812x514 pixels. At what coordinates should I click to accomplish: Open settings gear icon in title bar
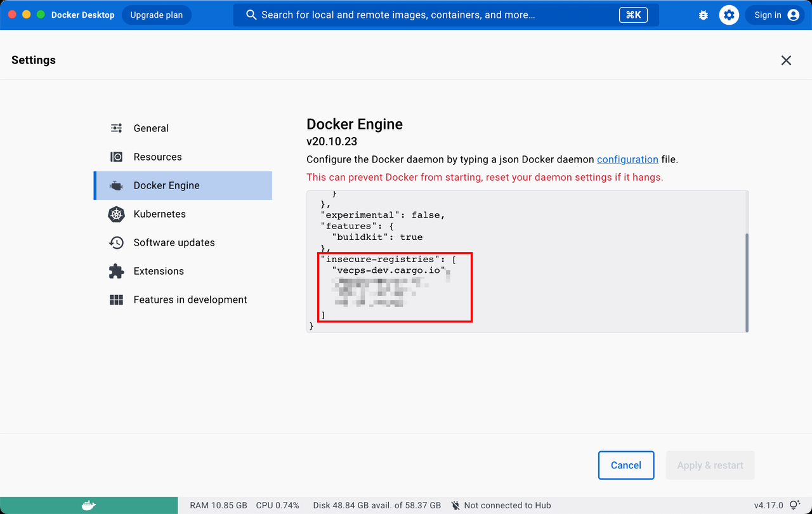[729, 15]
